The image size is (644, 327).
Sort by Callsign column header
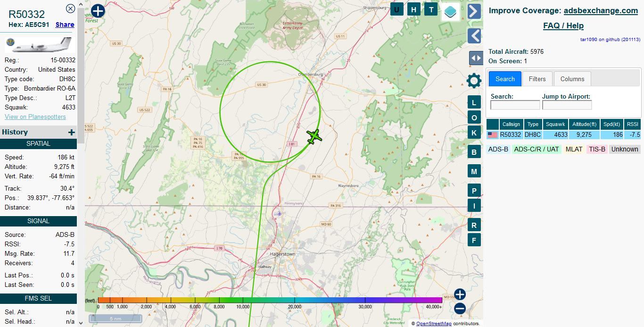coord(511,124)
